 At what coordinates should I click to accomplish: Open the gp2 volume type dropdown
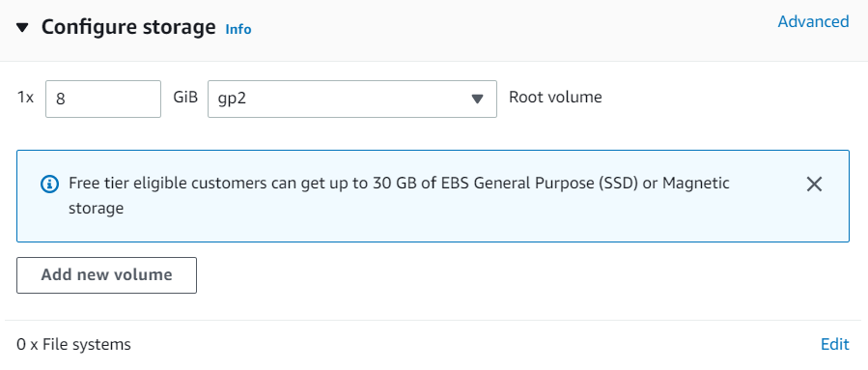pos(352,100)
